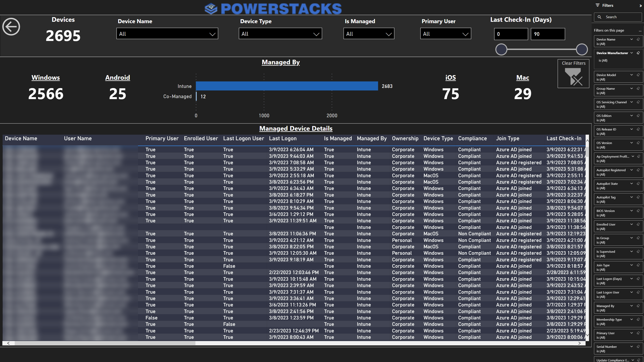Screen dimensions: 644x362
Task: Select the Co-Managed bar in chart
Action: point(196,96)
